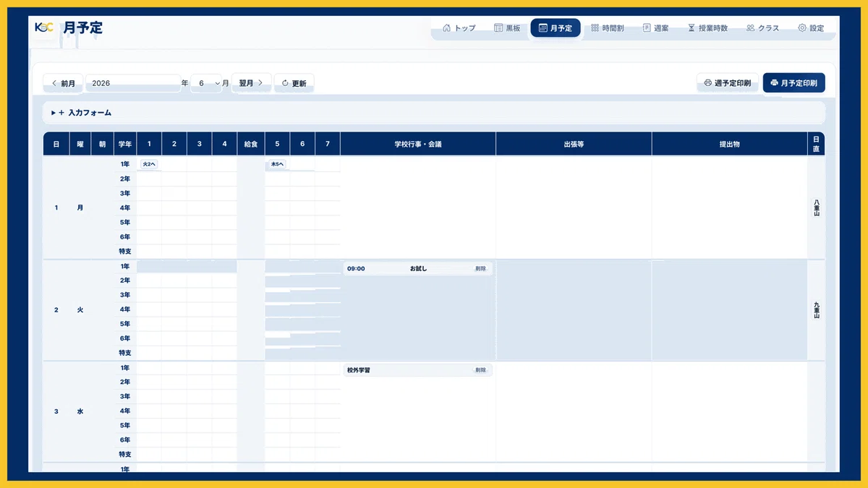The image size is (868, 488).
Task: Select the 月予定 tab
Action: [x=556, y=28]
